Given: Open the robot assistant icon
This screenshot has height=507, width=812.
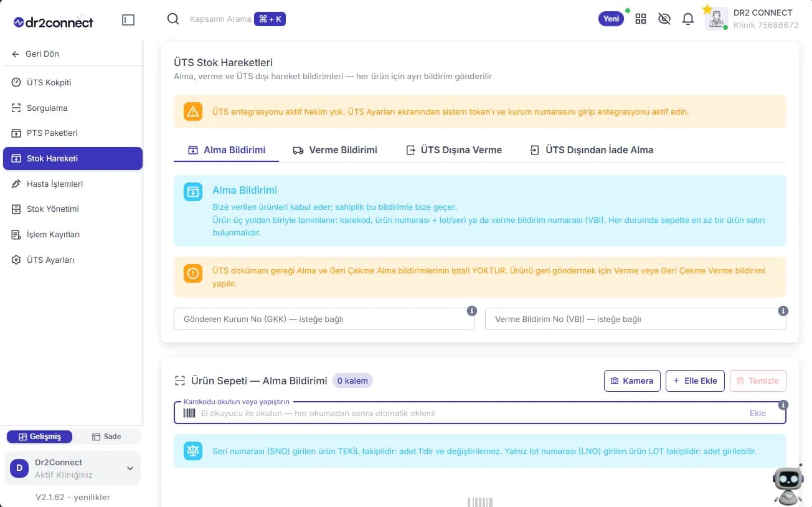Looking at the screenshot, I should [788, 485].
